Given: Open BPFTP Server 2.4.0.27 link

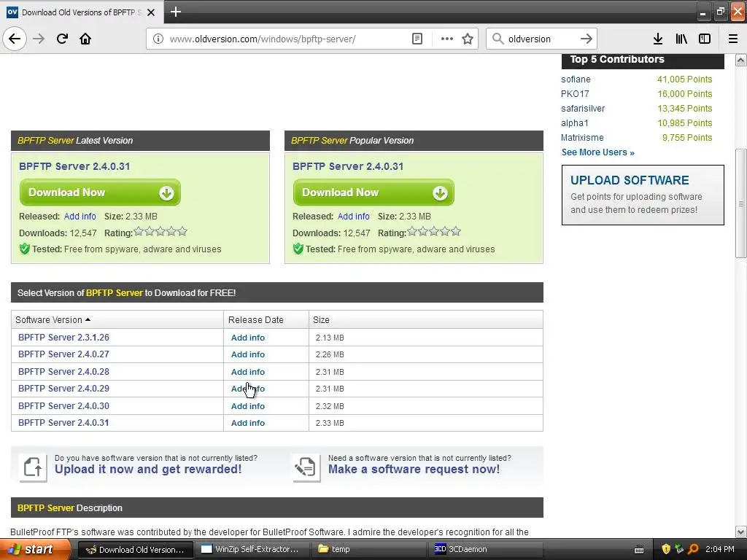Looking at the screenshot, I should click(x=63, y=354).
